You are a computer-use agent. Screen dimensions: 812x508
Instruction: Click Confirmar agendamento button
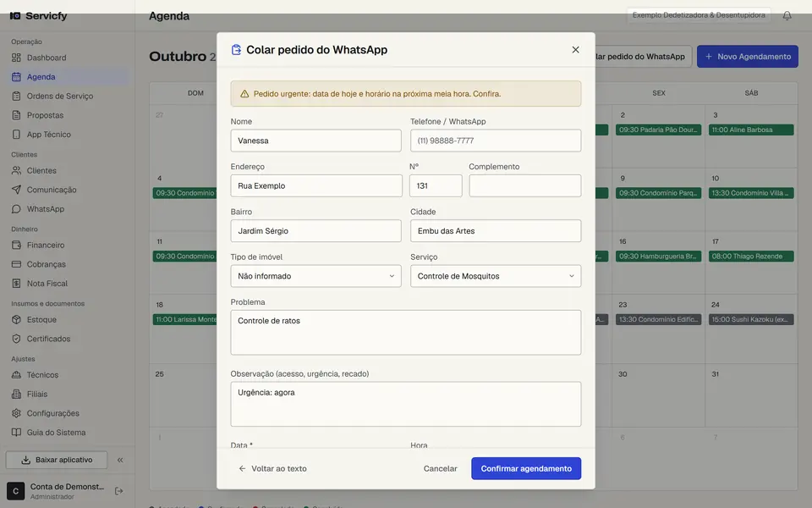tap(526, 468)
